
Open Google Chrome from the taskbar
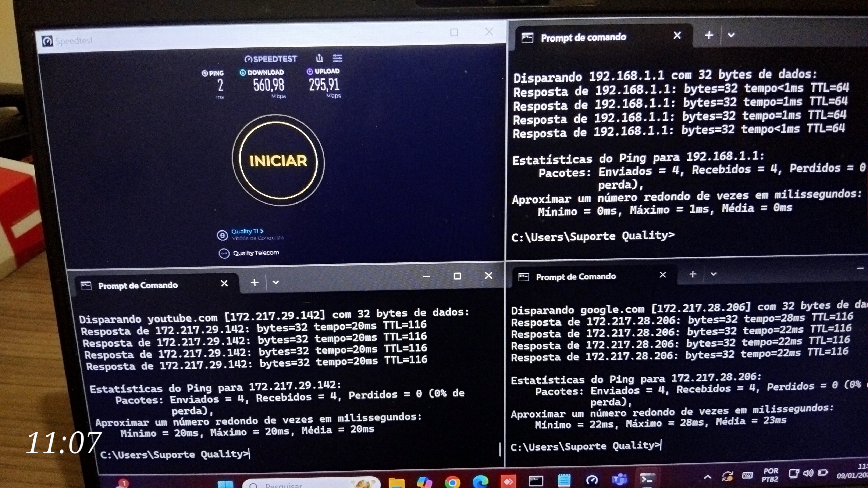pyautogui.click(x=452, y=482)
